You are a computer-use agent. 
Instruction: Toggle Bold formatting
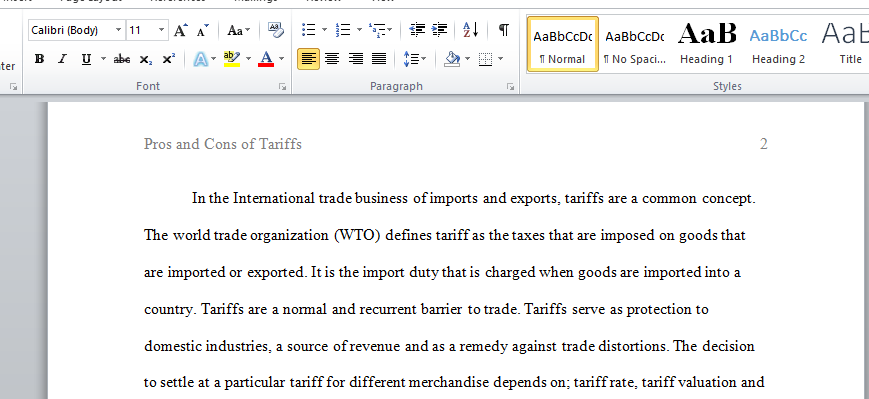39,59
